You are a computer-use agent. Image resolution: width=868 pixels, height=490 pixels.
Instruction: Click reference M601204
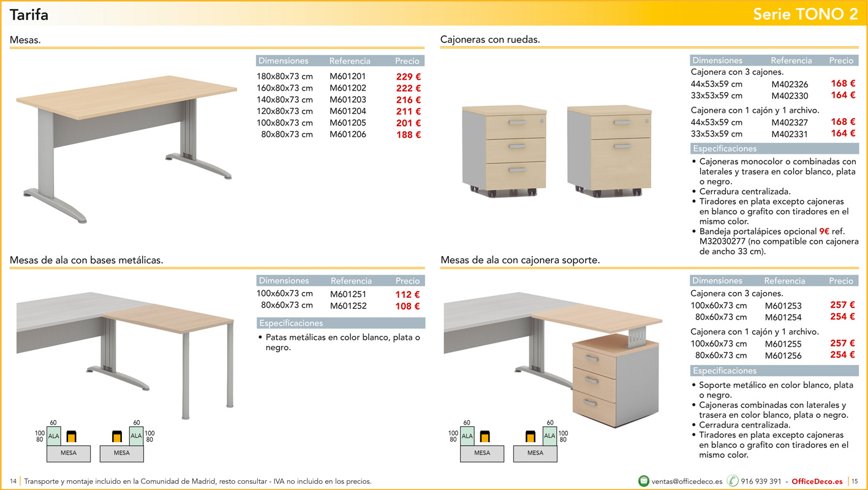(347, 111)
